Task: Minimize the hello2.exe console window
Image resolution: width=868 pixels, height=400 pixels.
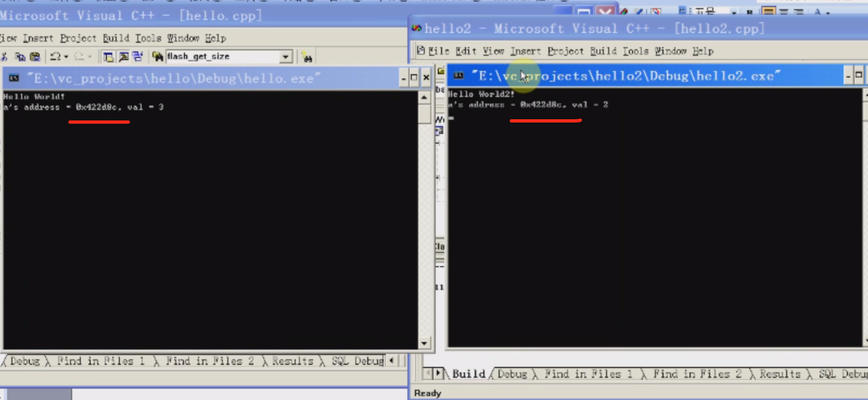Action: (848, 76)
